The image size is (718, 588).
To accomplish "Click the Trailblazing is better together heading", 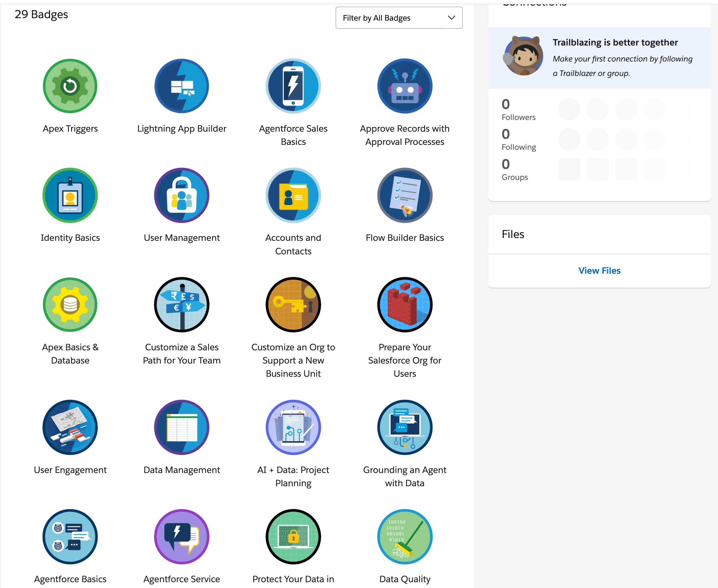I will point(615,42).
